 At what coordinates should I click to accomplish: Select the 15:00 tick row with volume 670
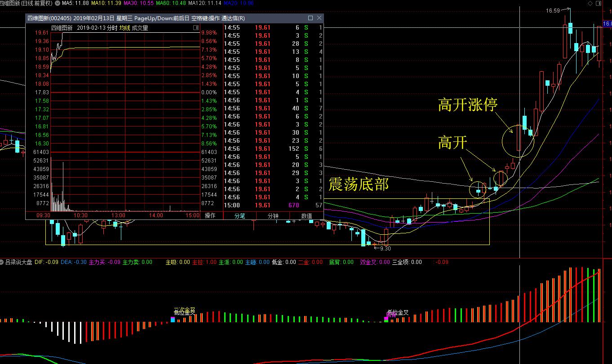(x=273, y=205)
